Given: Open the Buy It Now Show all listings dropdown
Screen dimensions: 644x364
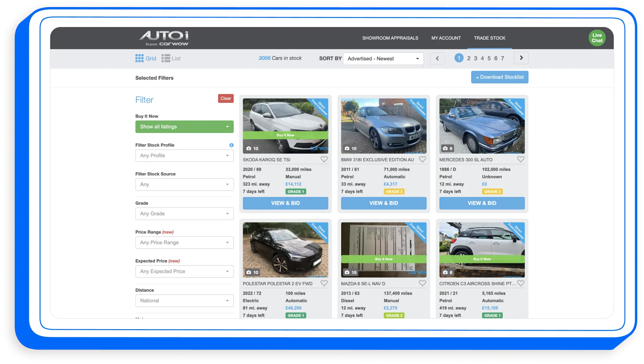Looking at the screenshot, I should [x=184, y=127].
